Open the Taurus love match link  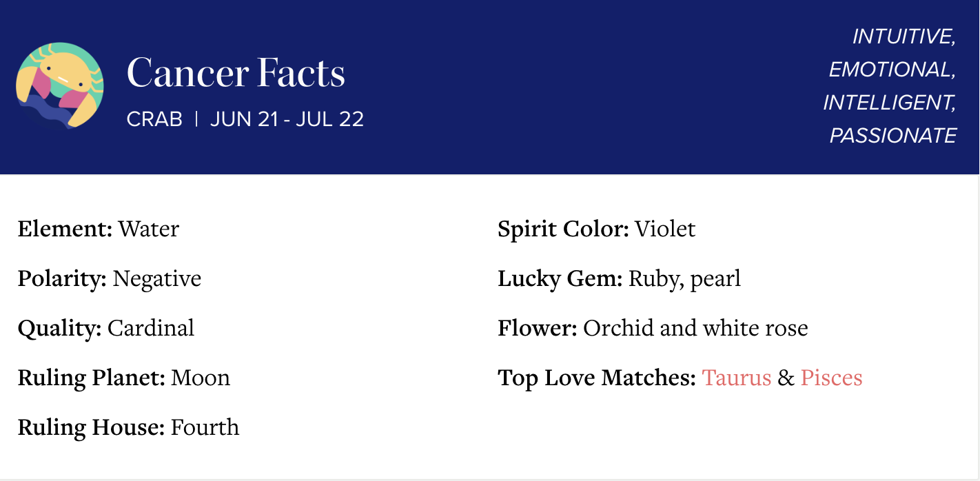click(736, 378)
